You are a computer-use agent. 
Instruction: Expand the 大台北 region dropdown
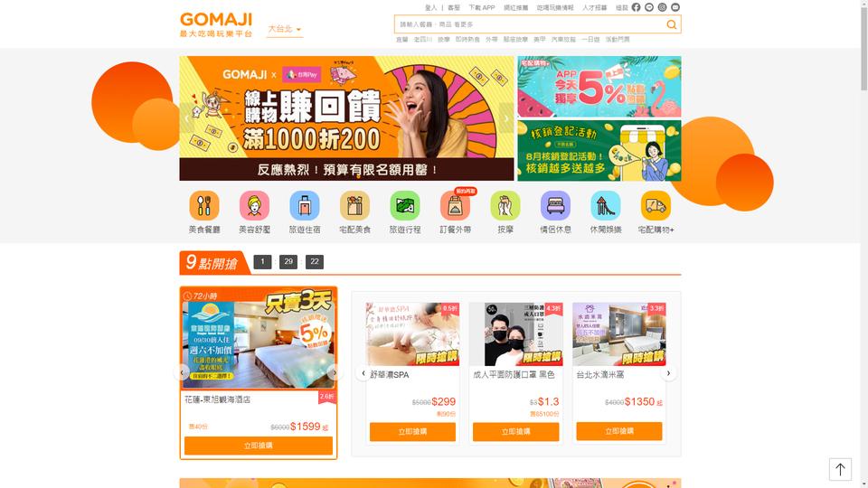[285, 29]
